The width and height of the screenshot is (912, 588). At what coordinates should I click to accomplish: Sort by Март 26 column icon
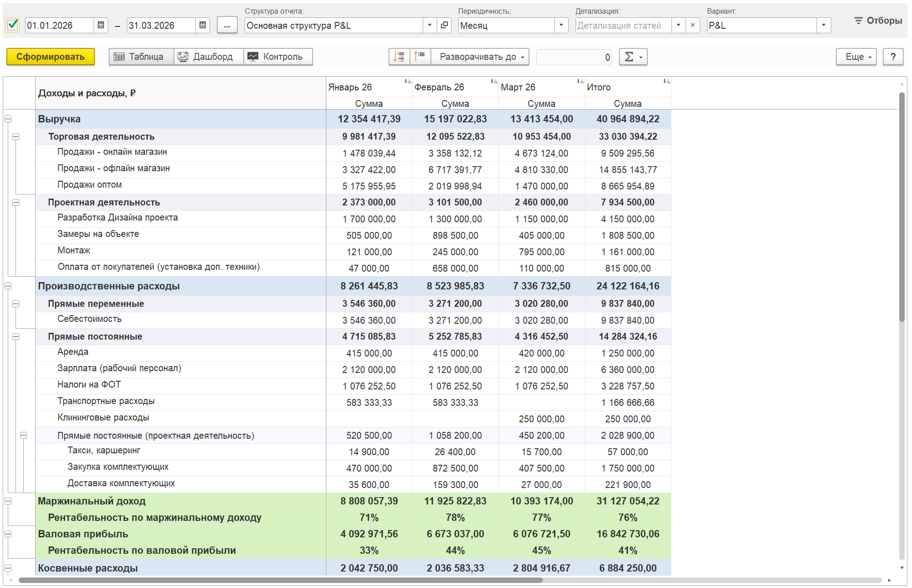(580, 81)
